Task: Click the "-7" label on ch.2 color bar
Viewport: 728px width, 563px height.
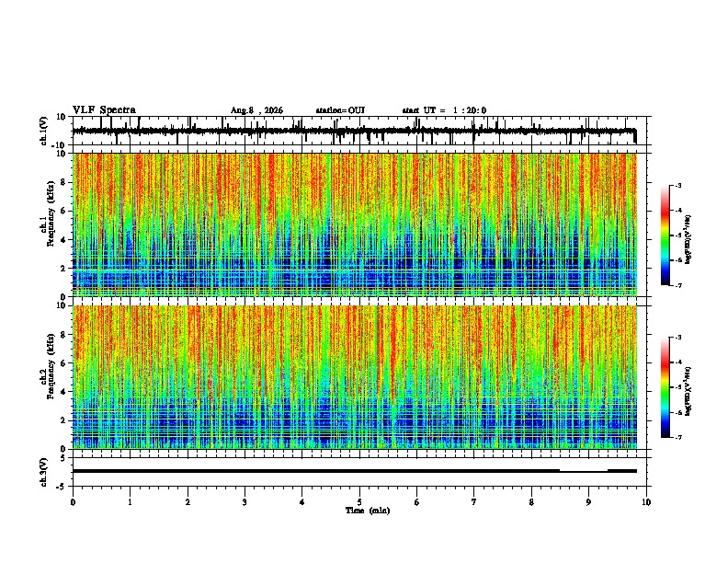Action: 678,438
